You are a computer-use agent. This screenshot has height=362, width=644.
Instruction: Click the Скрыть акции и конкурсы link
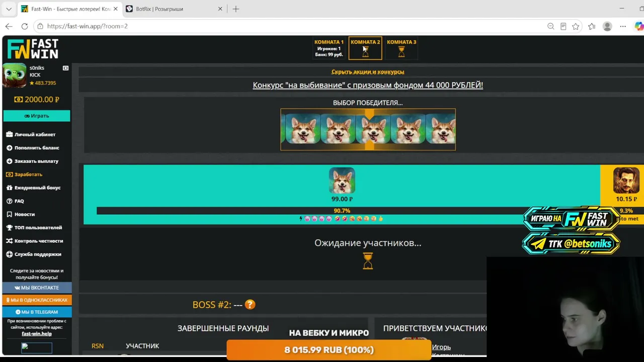[x=368, y=72]
